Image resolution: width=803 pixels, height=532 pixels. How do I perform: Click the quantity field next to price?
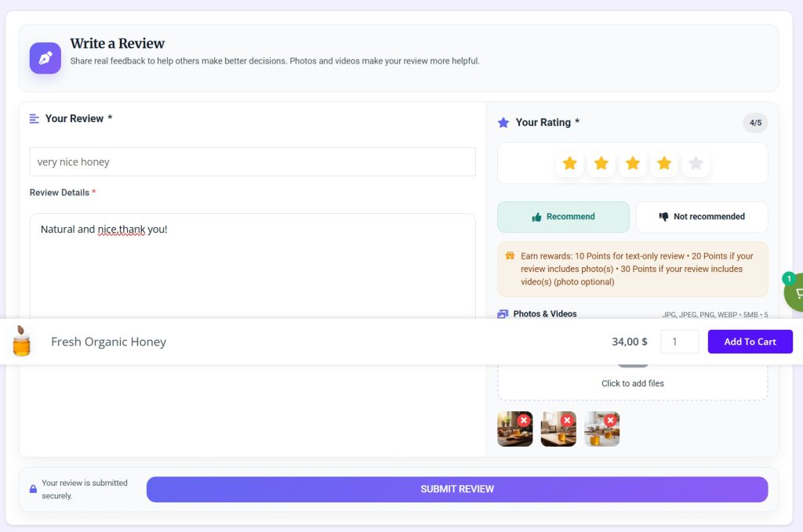(x=679, y=342)
